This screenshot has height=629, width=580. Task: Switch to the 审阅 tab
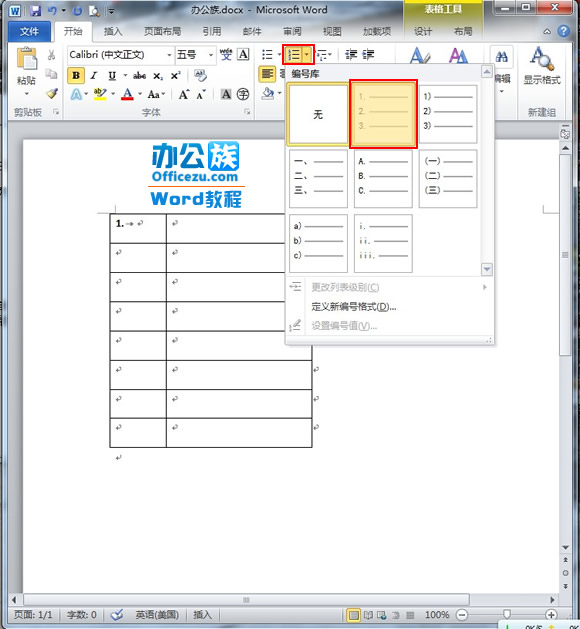click(x=292, y=31)
